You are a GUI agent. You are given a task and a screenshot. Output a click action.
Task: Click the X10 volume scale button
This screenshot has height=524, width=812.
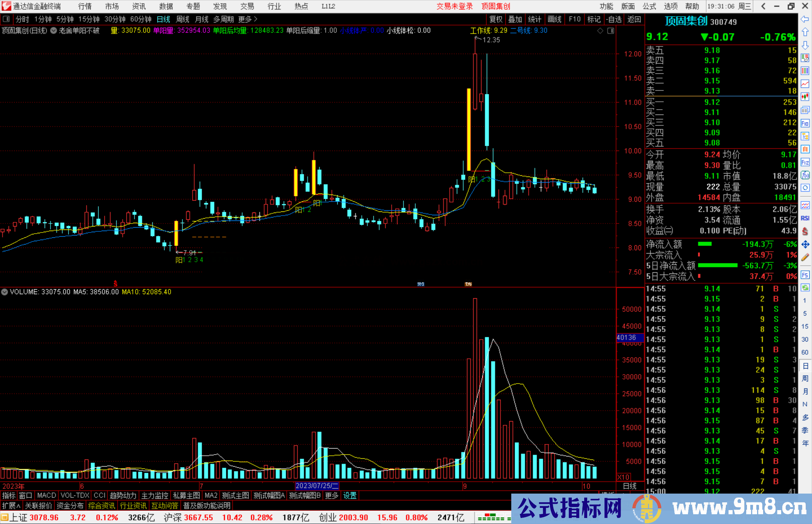coord(623,477)
